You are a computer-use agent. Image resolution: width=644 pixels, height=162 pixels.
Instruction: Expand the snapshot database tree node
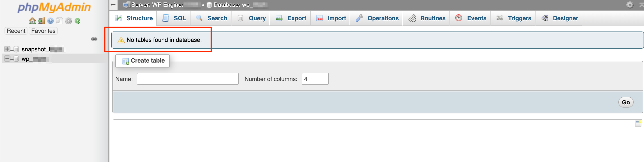point(7,49)
